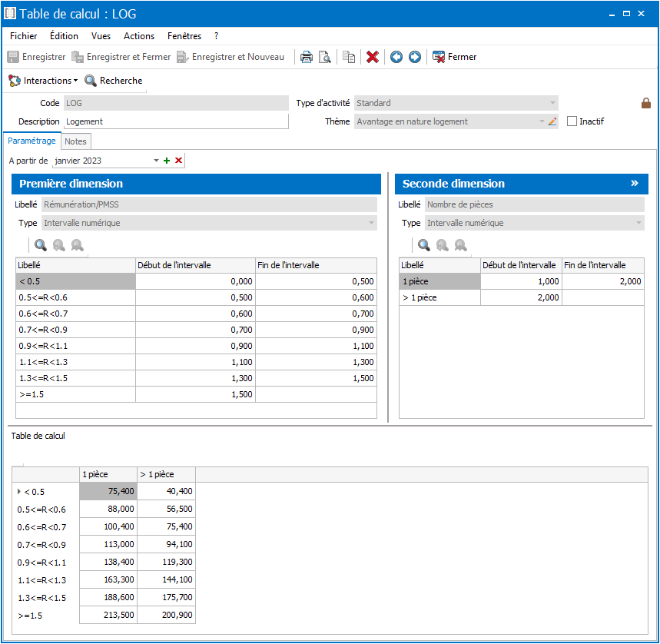The image size is (660, 644).
Task: Click the 40,400 cell in the calculation table
Action: [166, 491]
